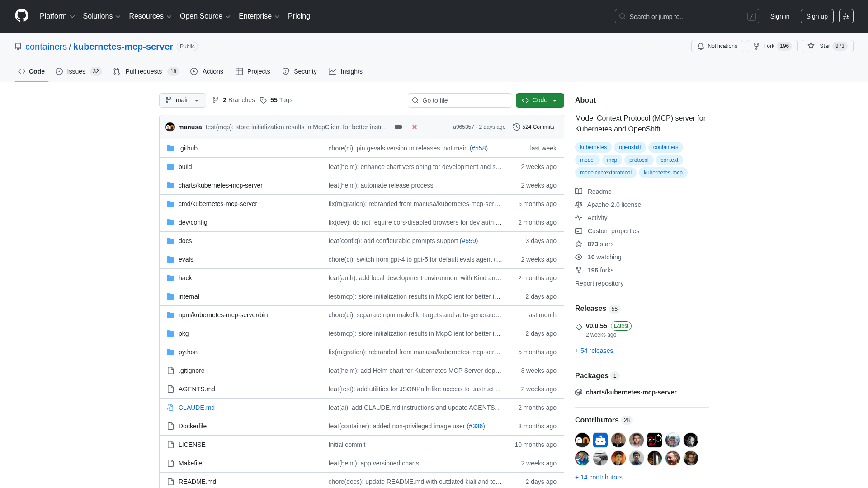Open the + 54 releases link
The image size is (868, 488).
(x=594, y=351)
